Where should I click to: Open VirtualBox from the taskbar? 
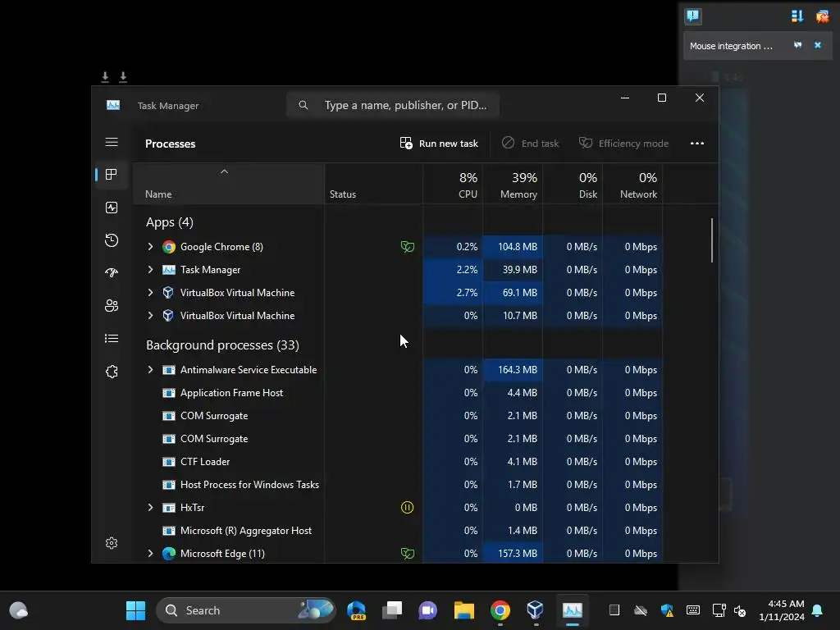(x=535, y=610)
